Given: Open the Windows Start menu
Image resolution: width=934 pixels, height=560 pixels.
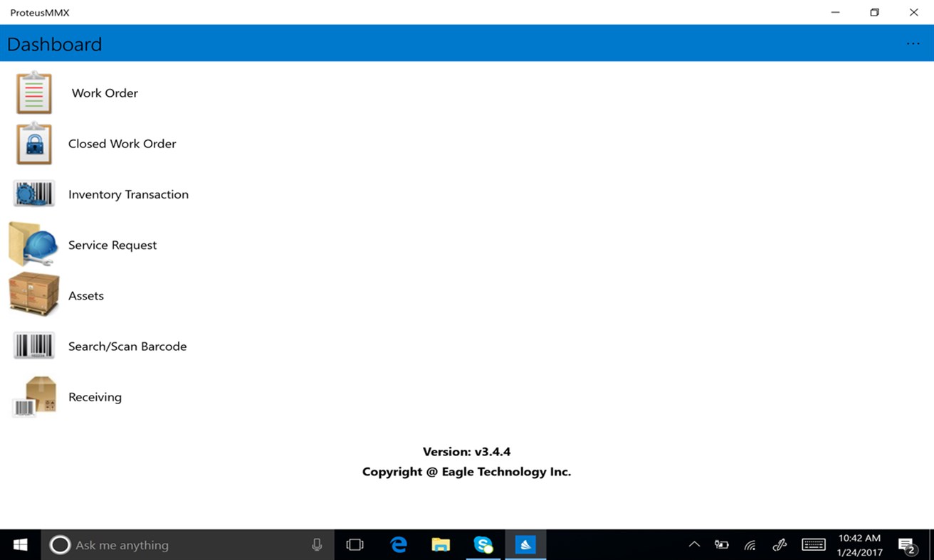Looking at the screenshot, I should click(19, 544).
